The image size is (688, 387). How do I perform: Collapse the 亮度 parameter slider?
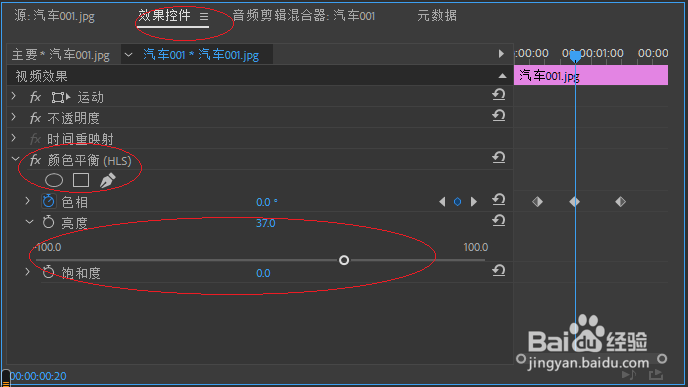29,222
